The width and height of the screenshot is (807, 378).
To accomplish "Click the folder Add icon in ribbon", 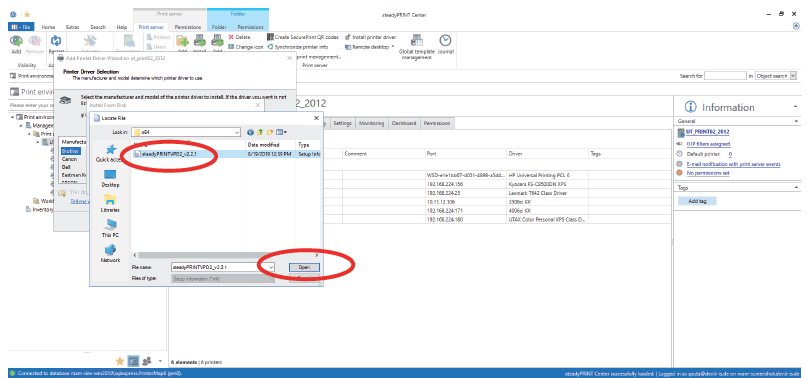I will [182, 42].
